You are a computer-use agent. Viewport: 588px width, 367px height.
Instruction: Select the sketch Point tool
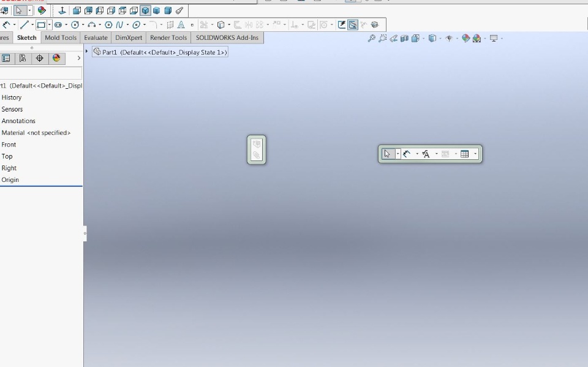[x=192, y=25]
